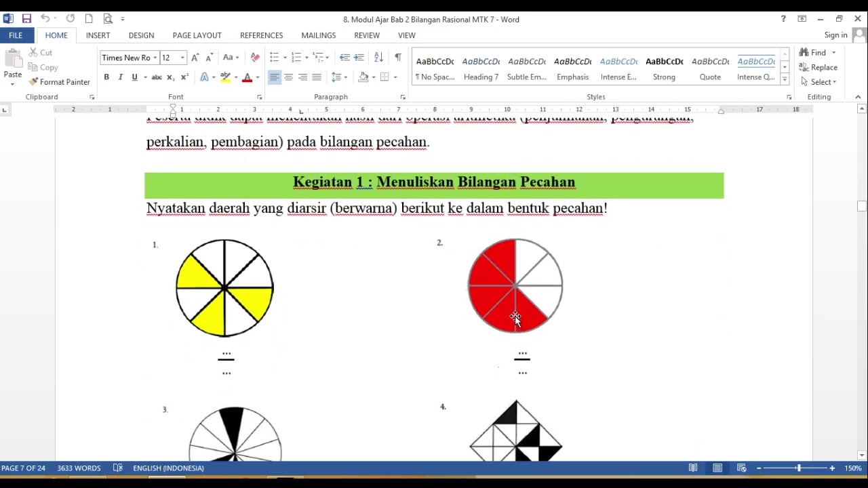The height and width of the screenshot is (488, 868).
Task: Switch to the INSERT tab
Action: click(x=98, y=35)
